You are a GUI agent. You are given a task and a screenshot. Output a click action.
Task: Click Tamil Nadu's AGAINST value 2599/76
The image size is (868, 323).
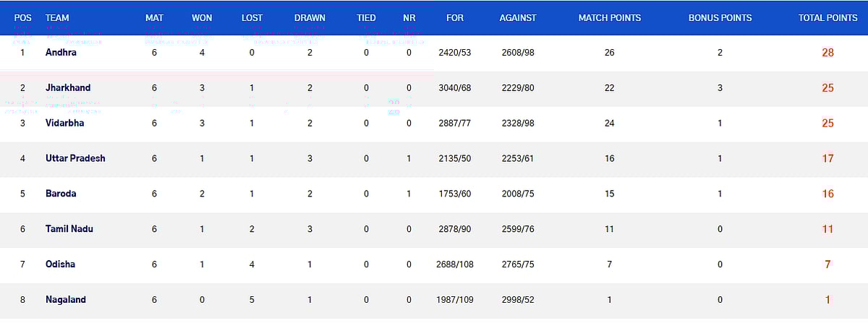(517, 229)
